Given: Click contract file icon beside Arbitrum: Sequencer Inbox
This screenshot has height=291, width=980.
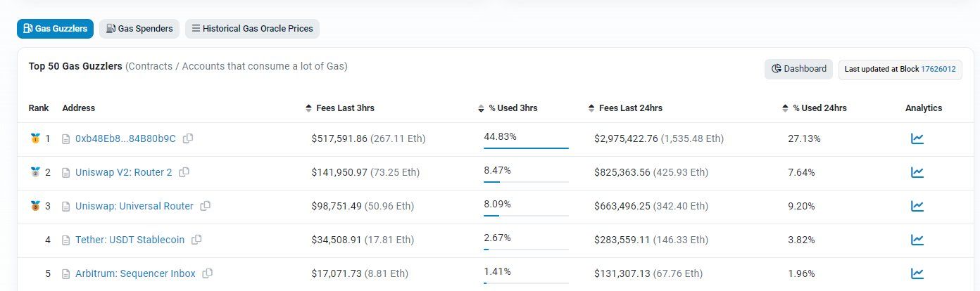Looking at the screenshot, I should (66, 274).
